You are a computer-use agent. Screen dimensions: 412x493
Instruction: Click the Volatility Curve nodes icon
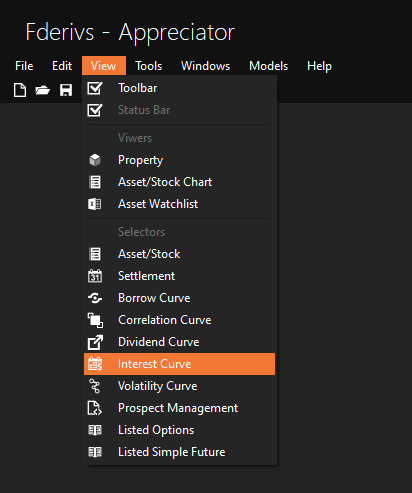tap(95, 386)
